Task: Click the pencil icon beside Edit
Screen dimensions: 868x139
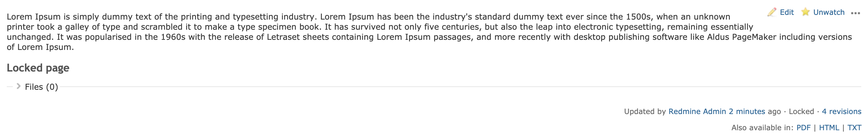Action: pos(772,12)
